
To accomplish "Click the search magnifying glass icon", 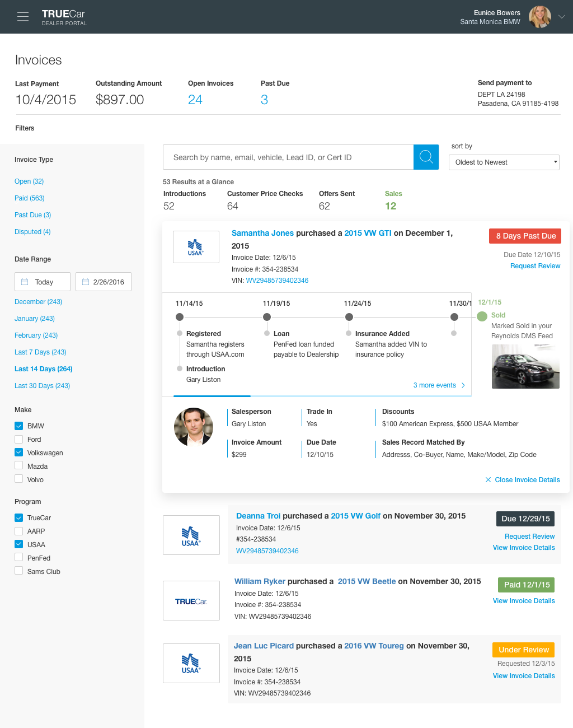I will (x=426, y=157).
